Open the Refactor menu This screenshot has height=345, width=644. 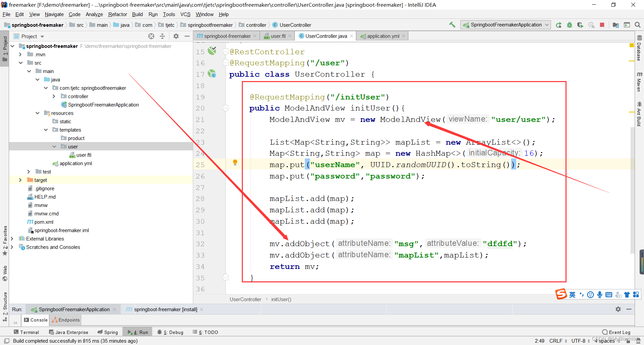click(x=117, y=14)
